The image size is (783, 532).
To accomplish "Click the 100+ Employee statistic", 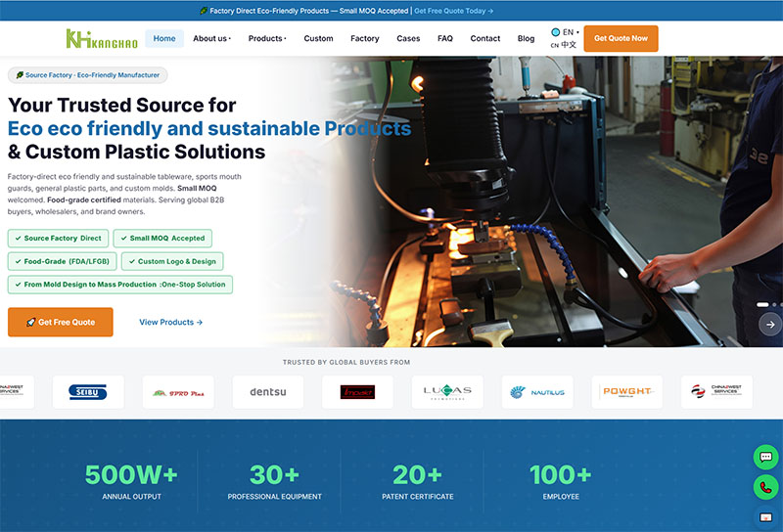I will [561, 481].
